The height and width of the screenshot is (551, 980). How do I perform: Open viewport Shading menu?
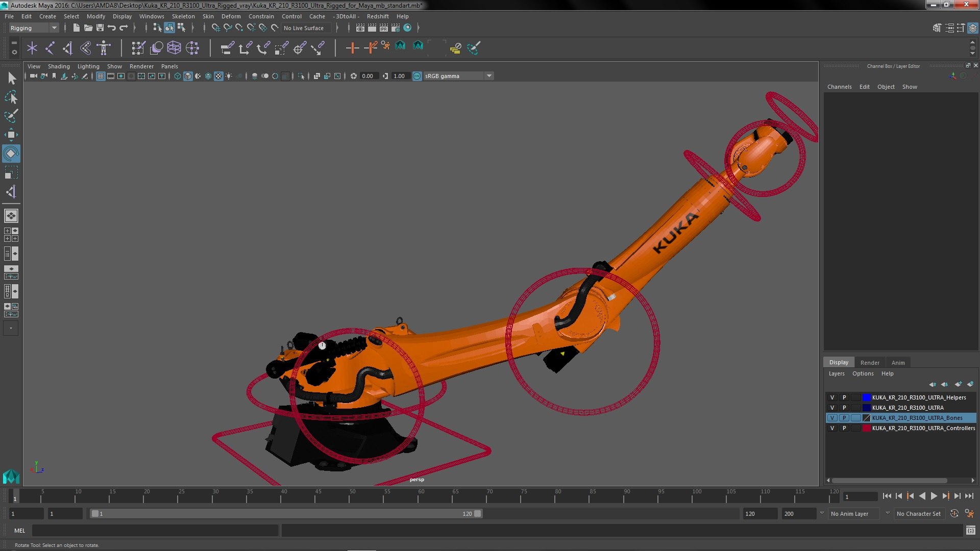[59, 66]
